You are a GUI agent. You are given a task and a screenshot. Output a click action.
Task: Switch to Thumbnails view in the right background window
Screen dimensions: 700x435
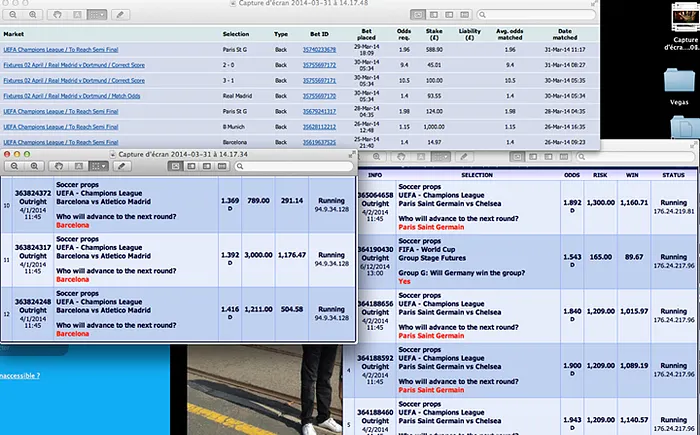click(533, 157)
